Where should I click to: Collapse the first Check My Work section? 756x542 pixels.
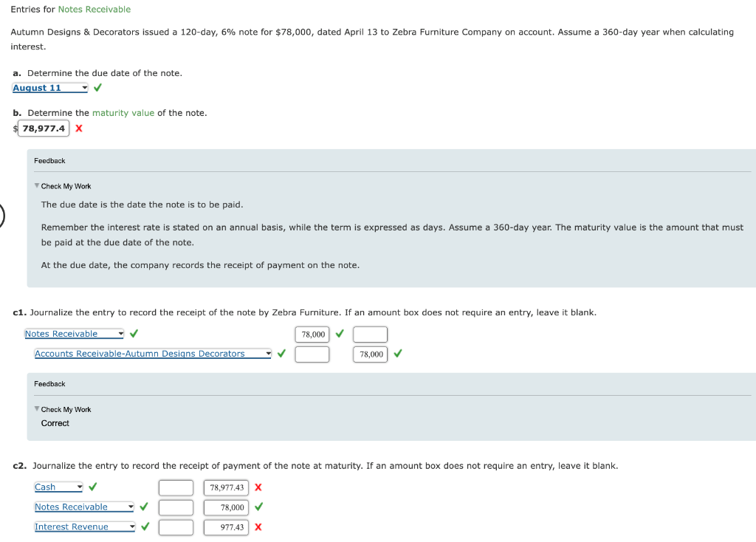point(35,185)
